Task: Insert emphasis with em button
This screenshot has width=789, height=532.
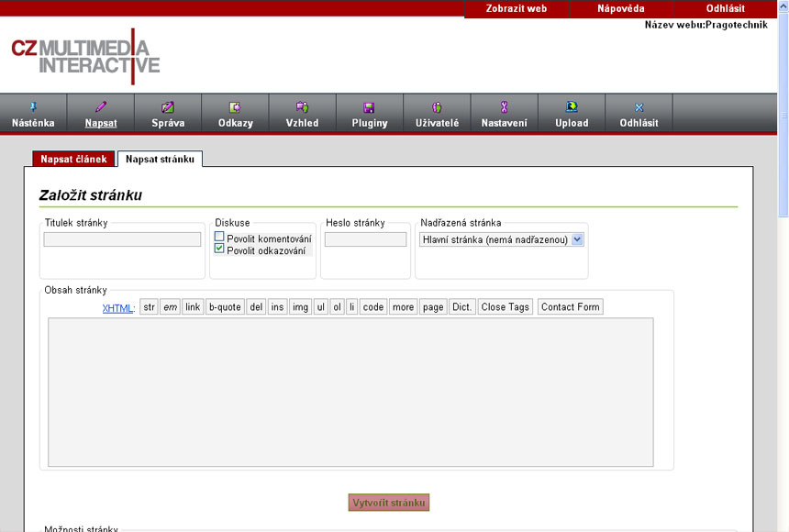Action: [x=170, y=307]
